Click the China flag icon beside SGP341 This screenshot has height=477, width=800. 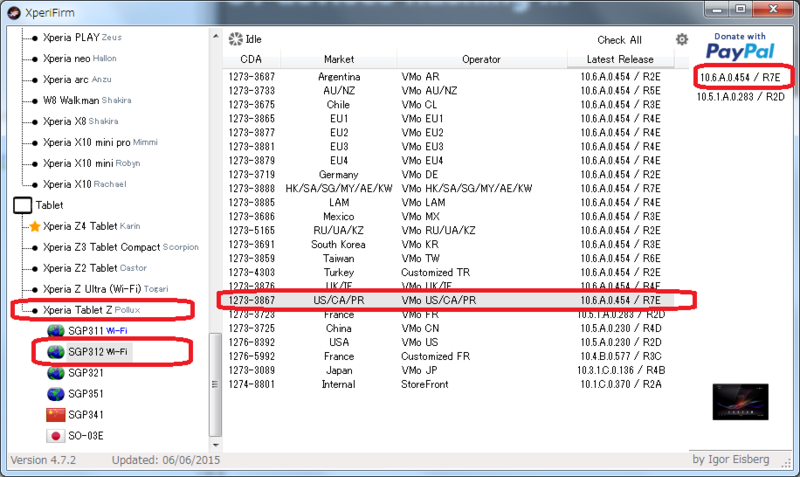[56, 415]
